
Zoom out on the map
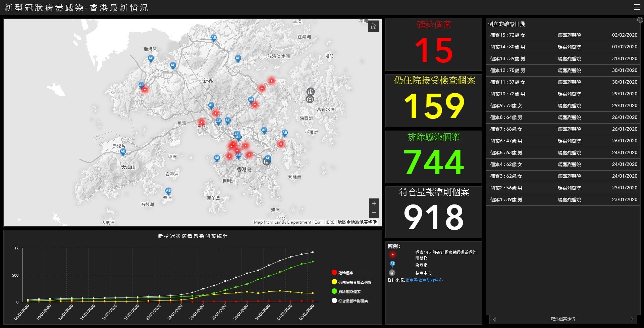[374, 213]
